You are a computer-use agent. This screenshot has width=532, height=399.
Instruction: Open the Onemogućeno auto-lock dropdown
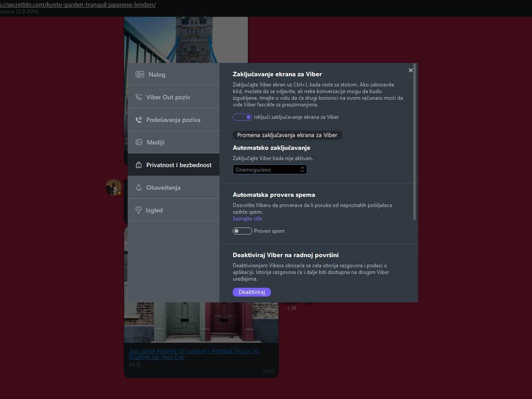[x=270, y=169]
